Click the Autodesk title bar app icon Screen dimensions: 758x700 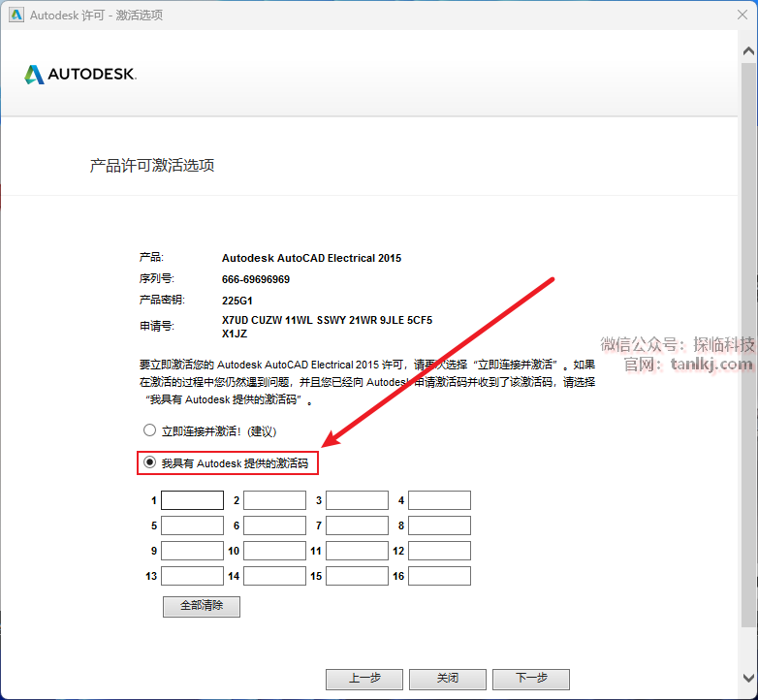[x=16, y=15]
